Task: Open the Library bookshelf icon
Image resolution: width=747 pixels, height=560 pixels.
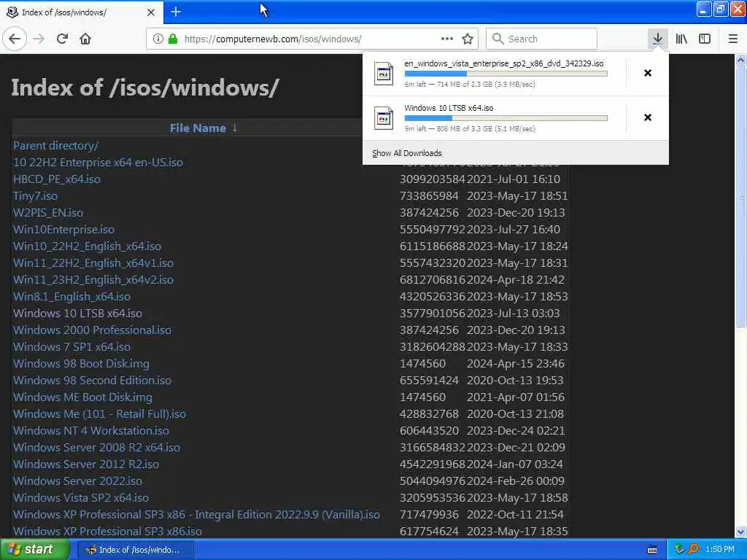Action: pyautogui.click(x=681, y=39)
